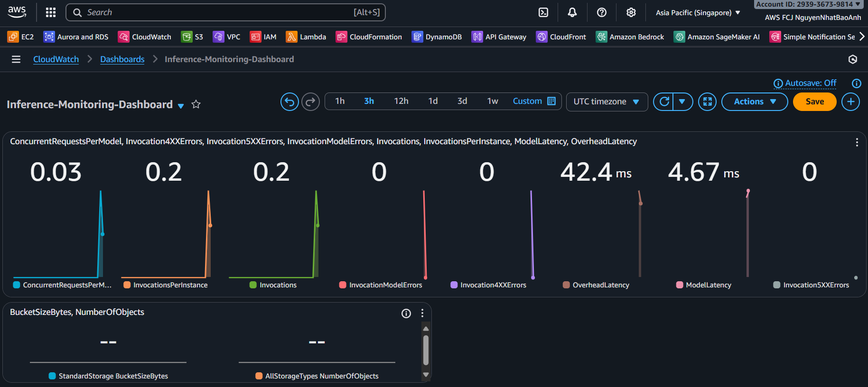Open VPC shortcut in favorites bar

(x=226, y=37)
